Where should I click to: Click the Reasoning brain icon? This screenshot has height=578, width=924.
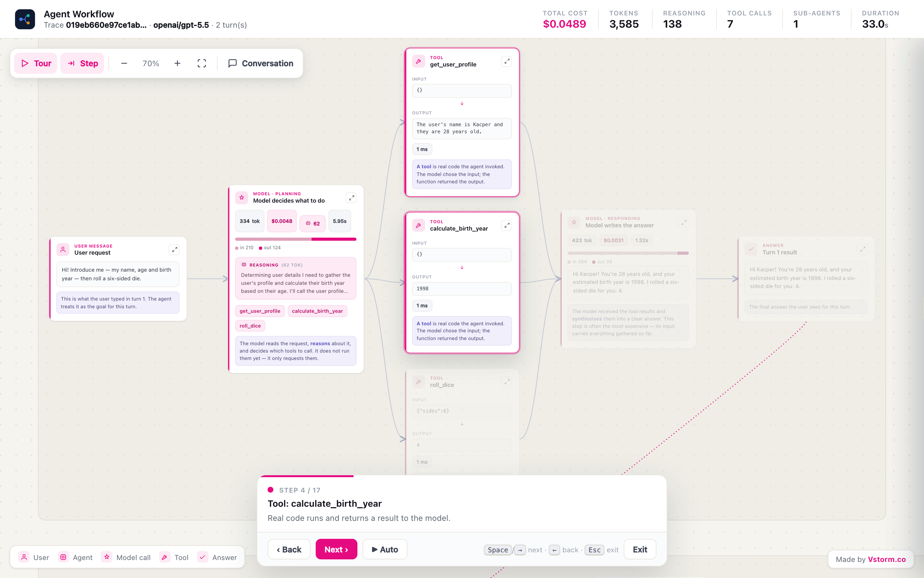[x=244, y=265]
